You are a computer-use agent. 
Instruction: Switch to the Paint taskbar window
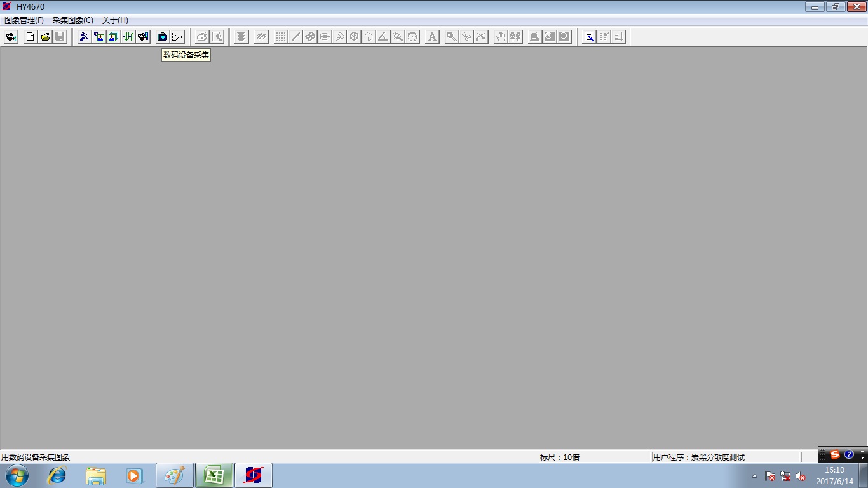(x=175, y=475)
